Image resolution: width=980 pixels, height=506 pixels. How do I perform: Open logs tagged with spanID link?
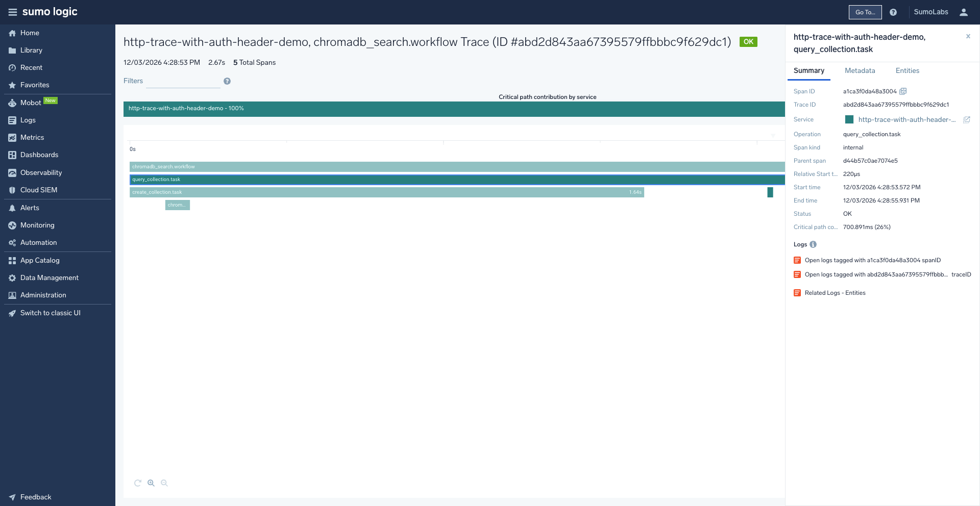coord(872,260)
